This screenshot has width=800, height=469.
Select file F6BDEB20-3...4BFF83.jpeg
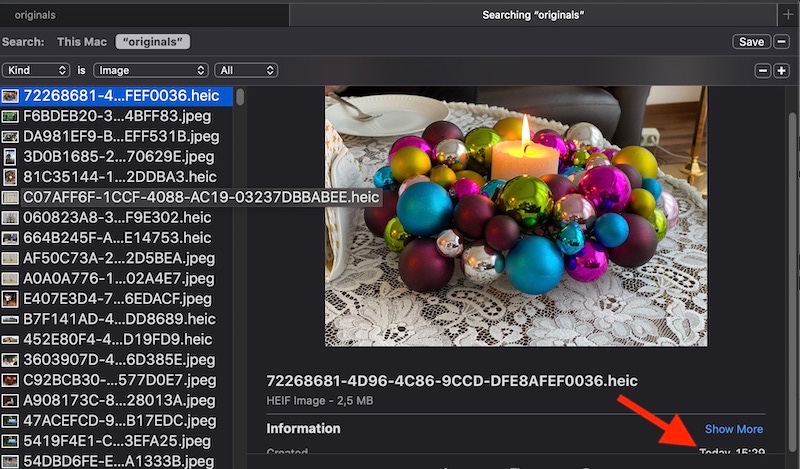(x=116, y=116)
